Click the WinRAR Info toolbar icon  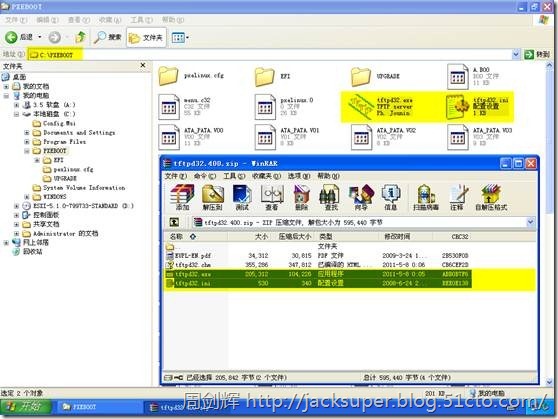click(x=391, y=197)
